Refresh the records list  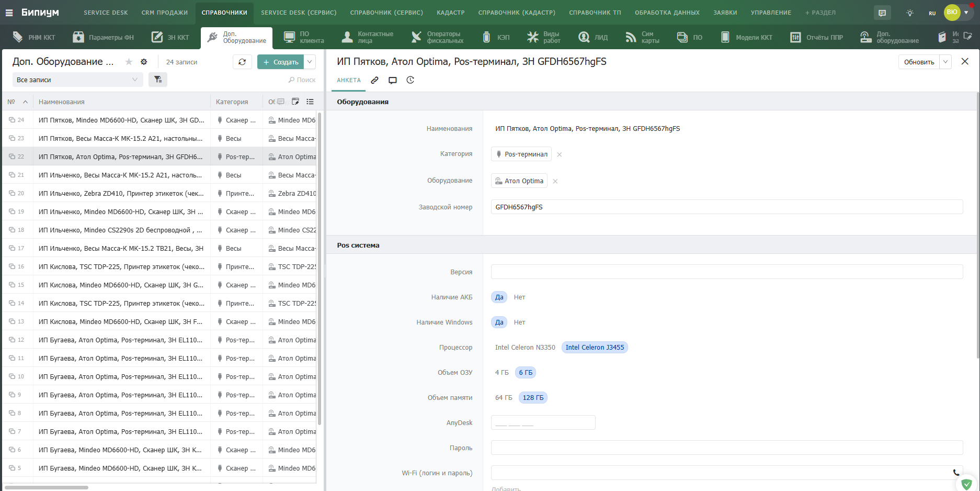pos(242,62)
